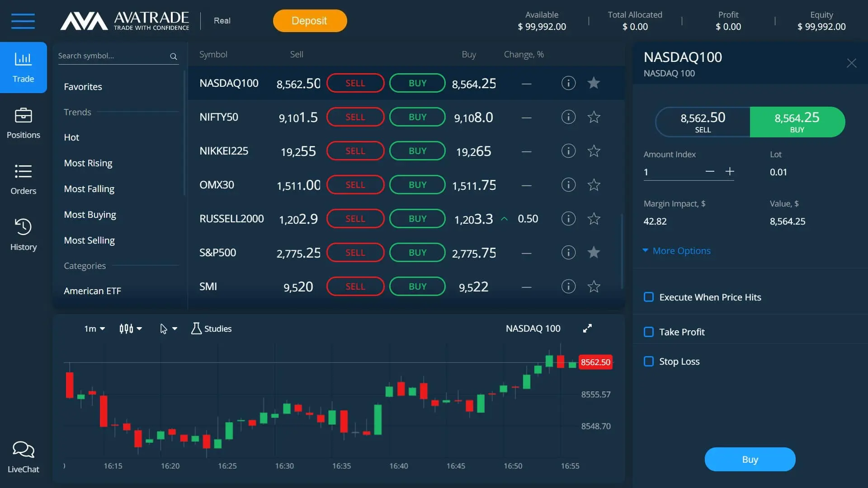Show the History sidebar tab

click(24, 235)
